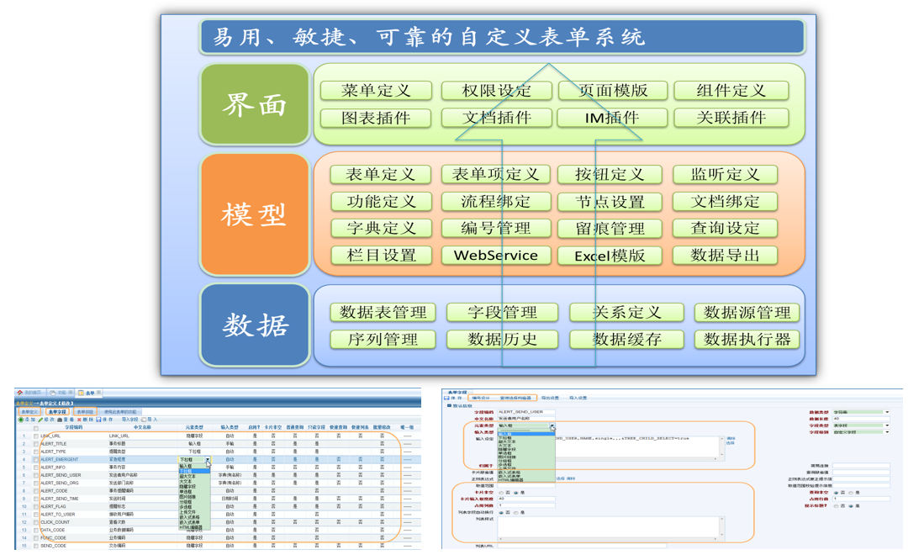Click 保存 save icon in right field editor
Image resolution: width=924 pixels, height=560 pixels.
click(x=446, y=398)
